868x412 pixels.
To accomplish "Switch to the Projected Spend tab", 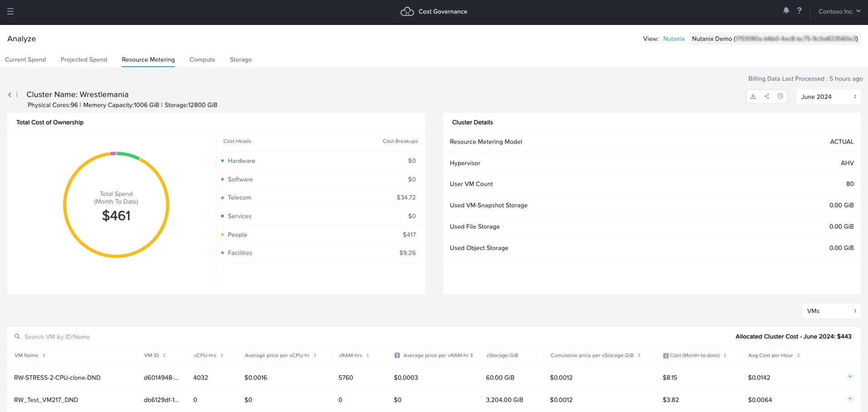I will click(x=84, y=59).
